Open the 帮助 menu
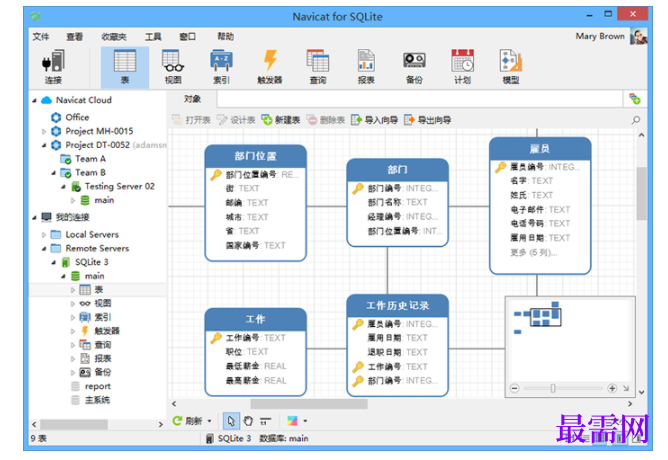The image size is (668, 460). click(x=226, y=37)
